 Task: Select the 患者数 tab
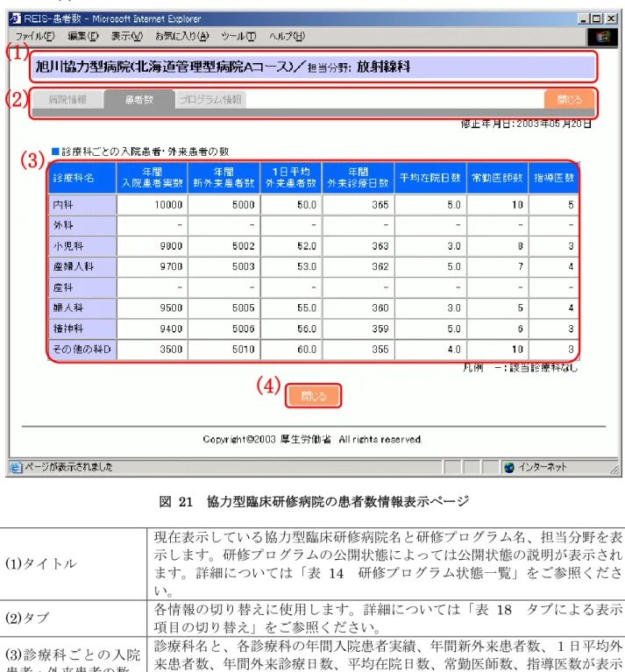(139, 99)
